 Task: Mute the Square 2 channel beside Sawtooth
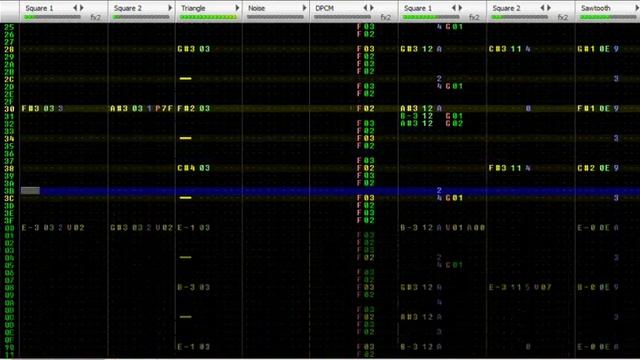(507, 8)
